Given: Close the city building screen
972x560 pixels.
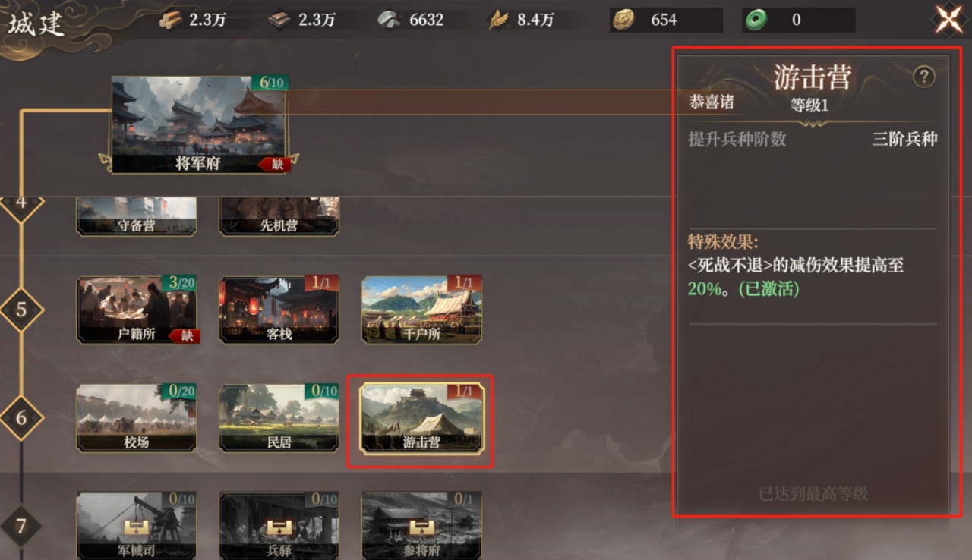Looking at the screenshot, I should (948, 20).
